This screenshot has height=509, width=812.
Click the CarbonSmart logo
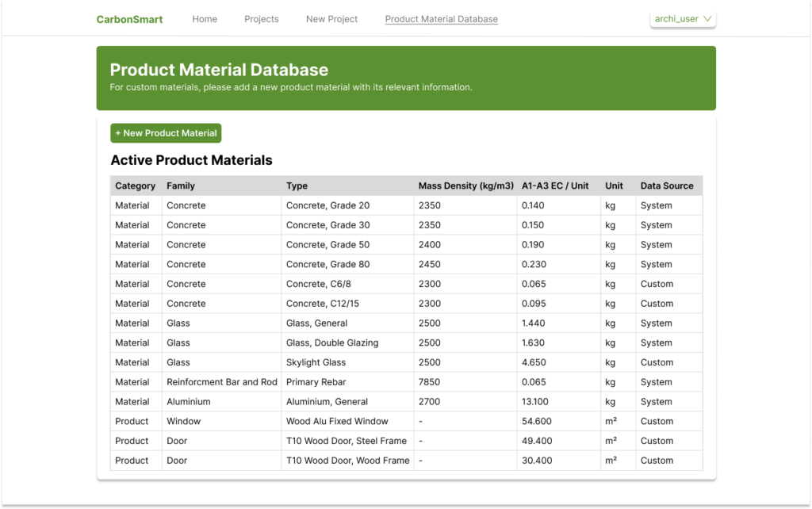tap(129, 18)
